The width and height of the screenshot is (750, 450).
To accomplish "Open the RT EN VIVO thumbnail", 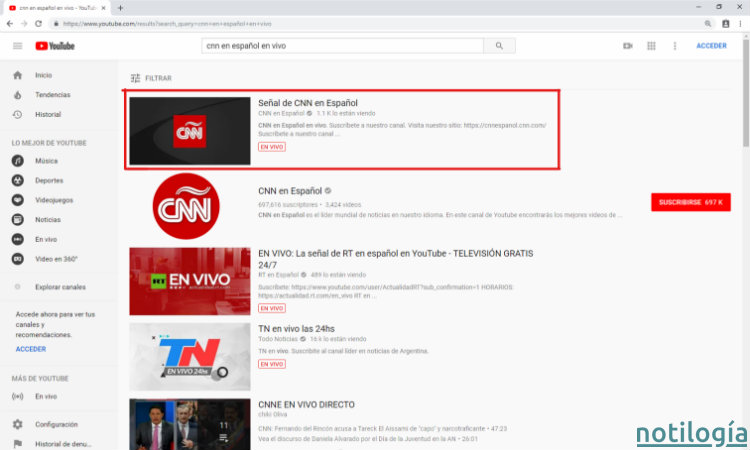I will (x=190, y=281).
